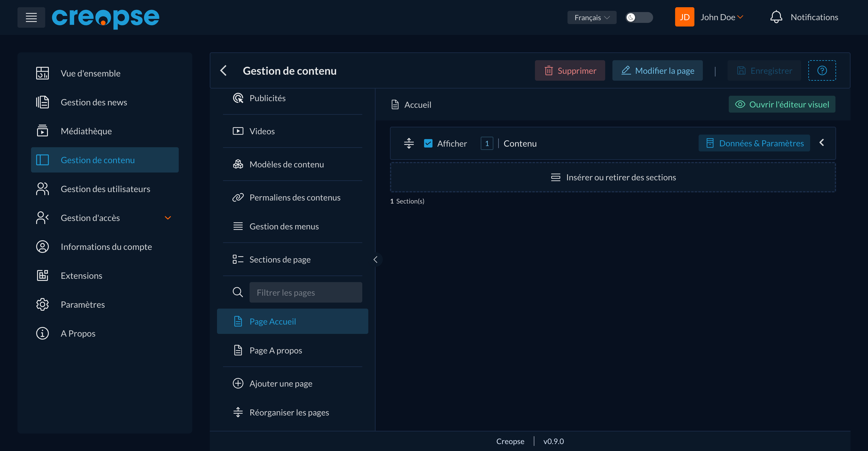Open Vue d'ensemble in sidebar
Viewport: 868px width, 451px height.
point(105,73)
